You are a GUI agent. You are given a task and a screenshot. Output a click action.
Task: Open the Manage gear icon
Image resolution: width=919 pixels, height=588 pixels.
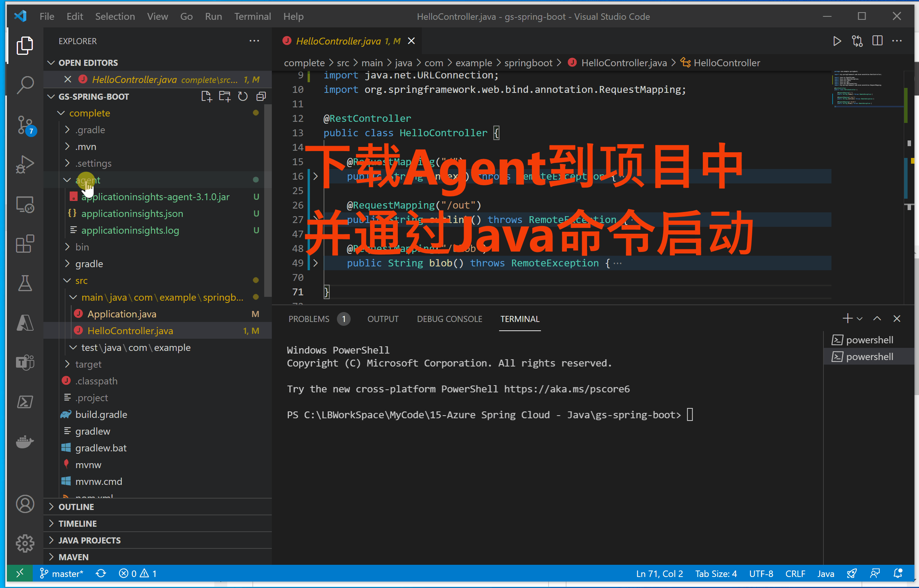(x=25, y=543)
